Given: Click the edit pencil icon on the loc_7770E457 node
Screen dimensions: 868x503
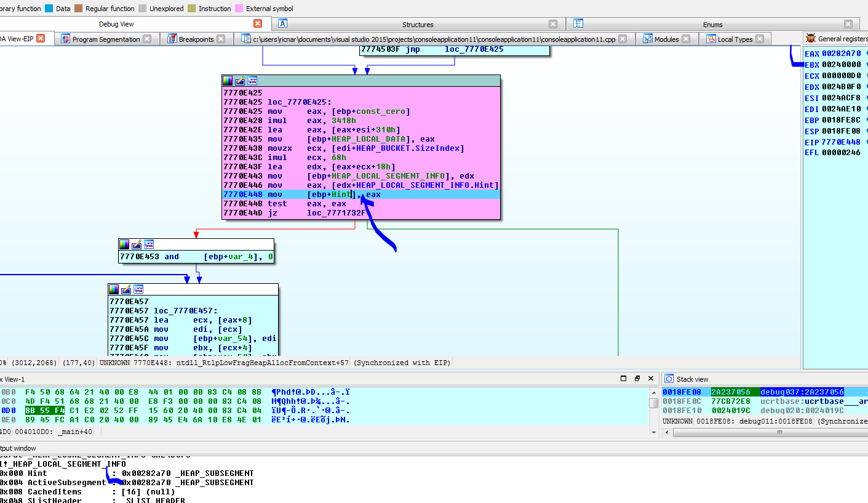Looking at the screenshot, I should tap(126, 289).
